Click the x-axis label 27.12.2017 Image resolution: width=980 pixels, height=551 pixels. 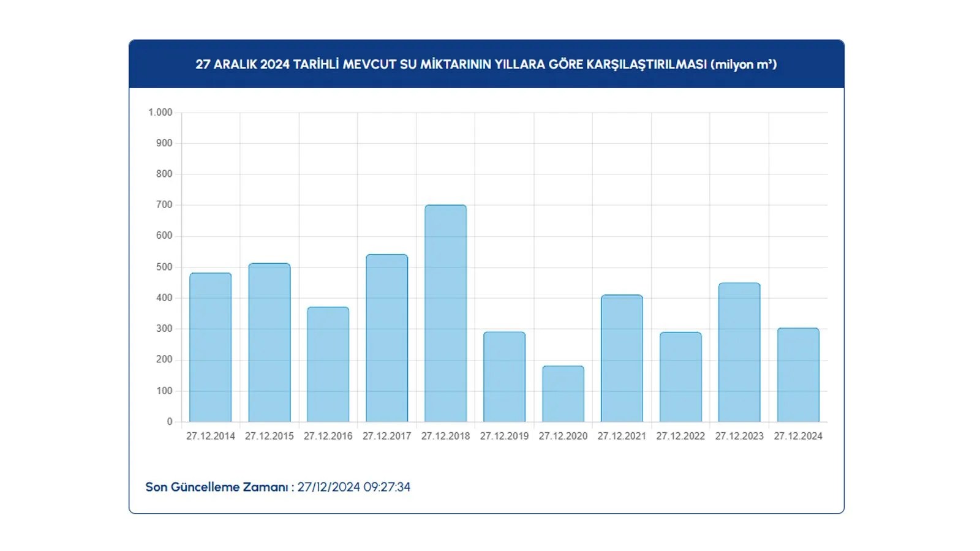pos(387,436)
